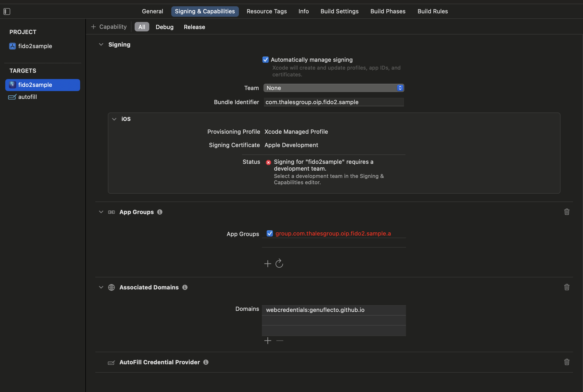
Task: Select the fido2sample target app icon
Action: (x=13, y=85)
